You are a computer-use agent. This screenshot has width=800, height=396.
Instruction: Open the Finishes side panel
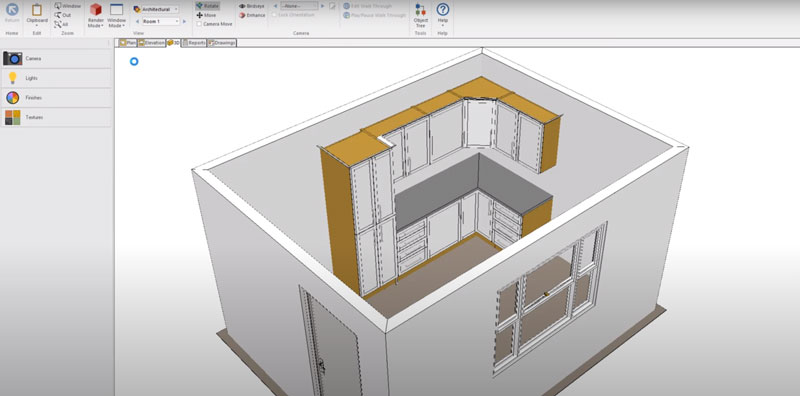(56, 97)
